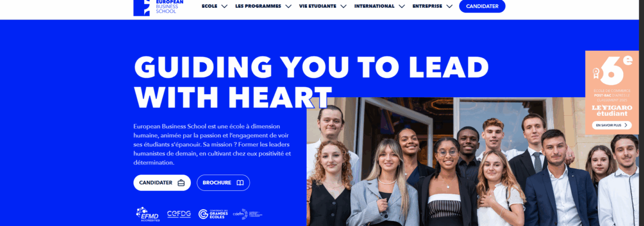Screen dimensions: 644x226
Task: Click the Candidater button in top navigation
Action: (482, 6)
